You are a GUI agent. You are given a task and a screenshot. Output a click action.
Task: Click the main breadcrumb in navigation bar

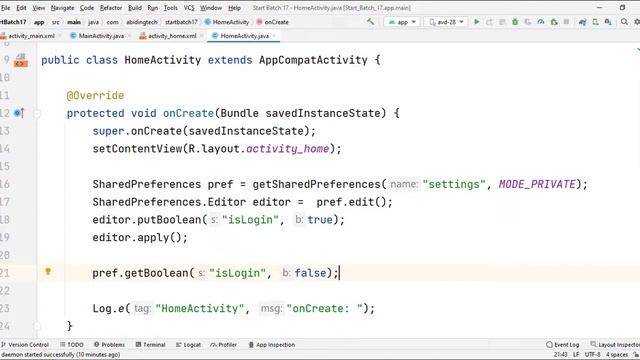point(74,22)
